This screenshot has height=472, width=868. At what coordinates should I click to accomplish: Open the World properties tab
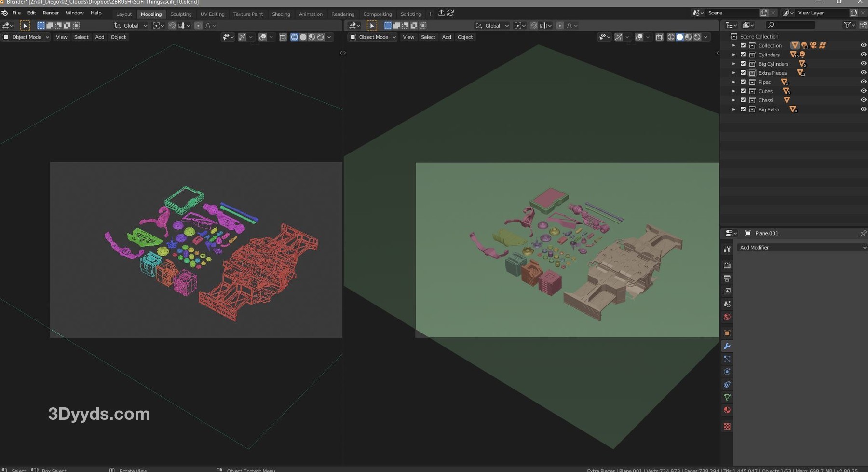point(727,317)
